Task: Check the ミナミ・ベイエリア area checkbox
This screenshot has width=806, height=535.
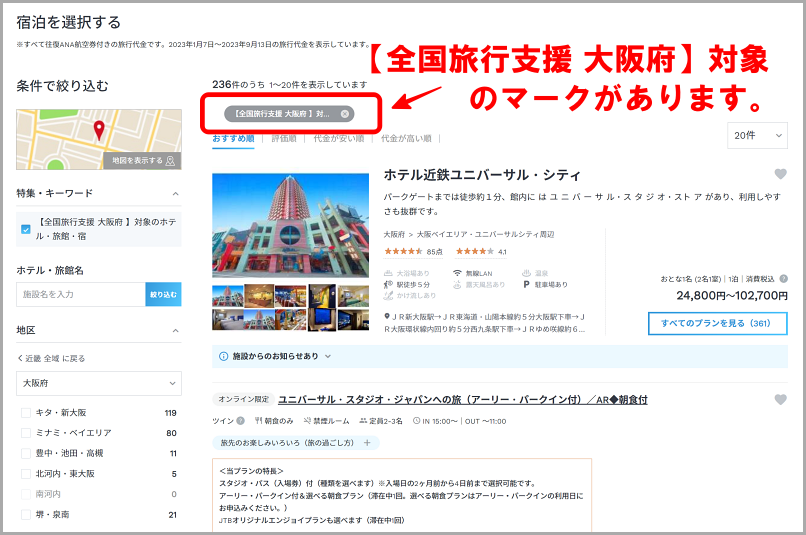Action: tap(26, 433)
